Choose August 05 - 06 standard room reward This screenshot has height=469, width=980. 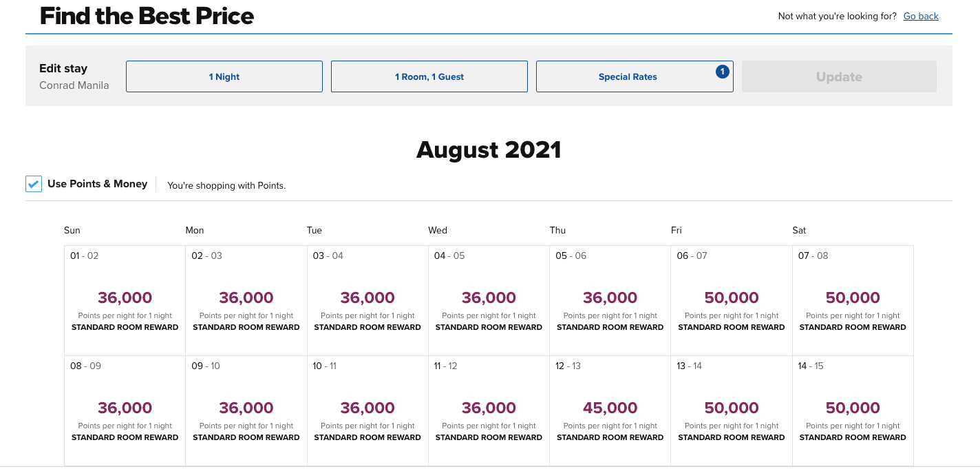pos(610,300)
